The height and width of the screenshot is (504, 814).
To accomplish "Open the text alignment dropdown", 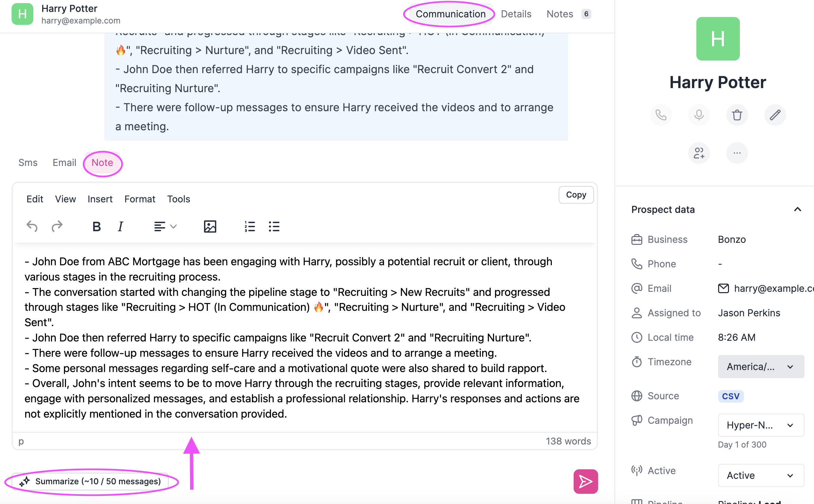I will coord(165,226).
